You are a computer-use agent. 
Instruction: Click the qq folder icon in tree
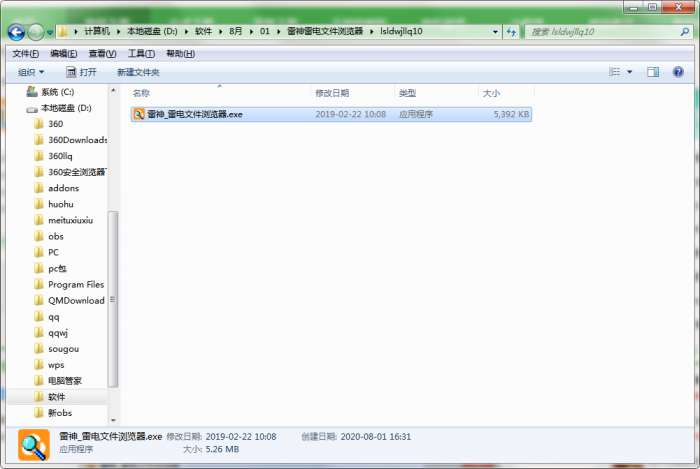pos(39,317)
